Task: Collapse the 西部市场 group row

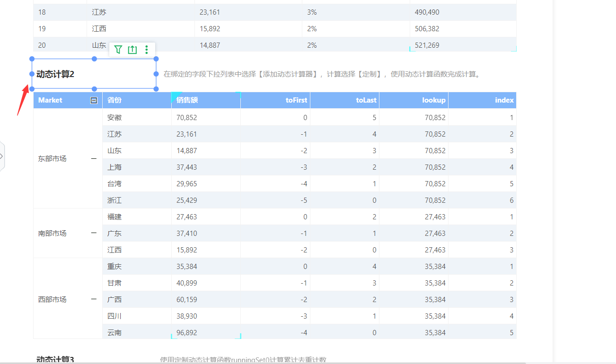Action: (x=94, y=299)
